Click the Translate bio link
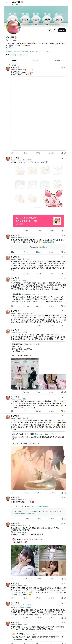The width and height of the screenshot is (72, 644). pos(10,48)
